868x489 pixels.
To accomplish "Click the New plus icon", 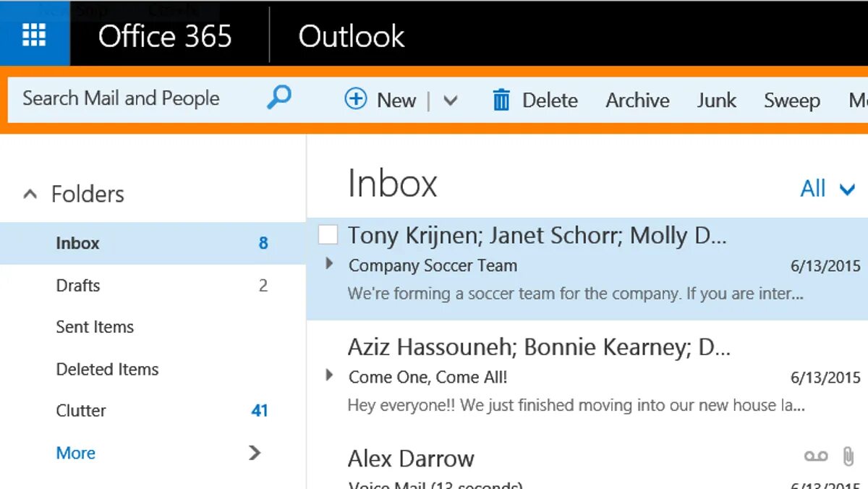I will 355,98.
